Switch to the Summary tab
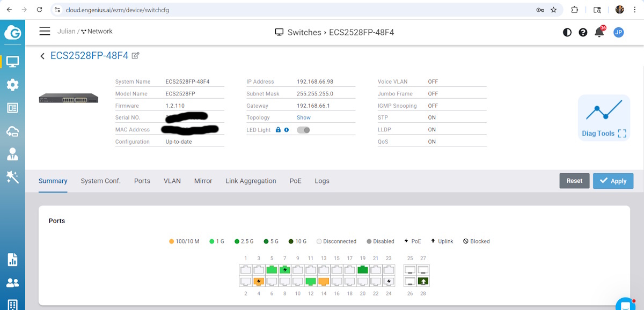The image size is (644, 310). [x=53, y=181]
